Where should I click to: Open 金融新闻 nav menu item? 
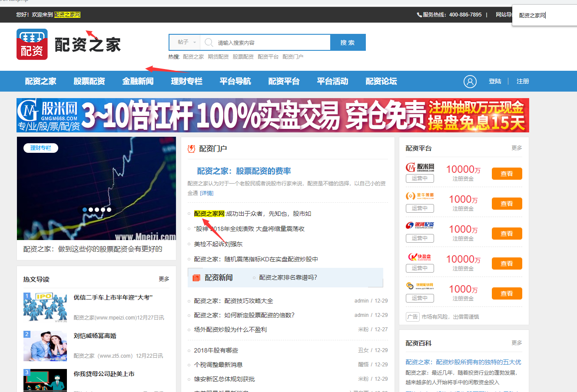click(138, 81)
